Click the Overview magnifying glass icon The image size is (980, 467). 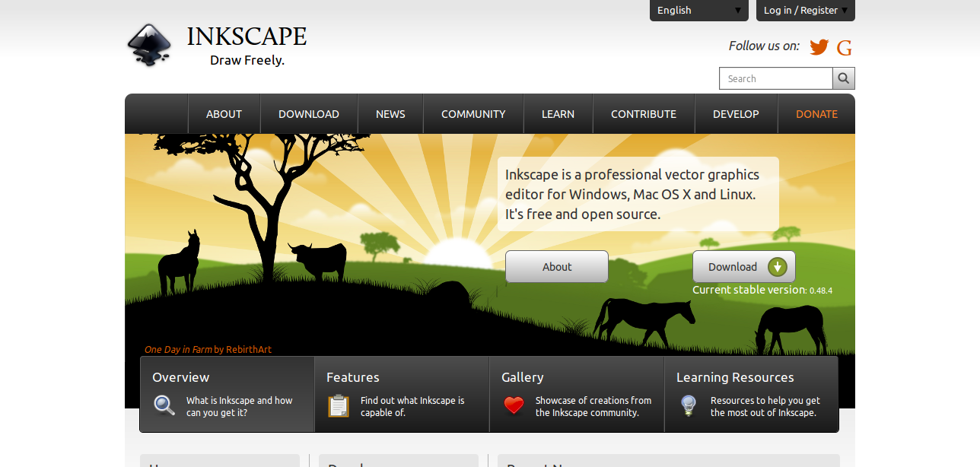click(x=164, y=405)
